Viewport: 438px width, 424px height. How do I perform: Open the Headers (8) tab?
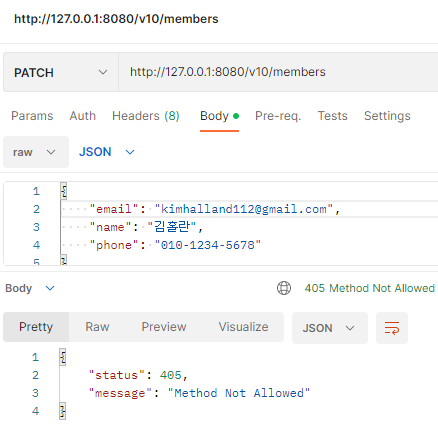[x=146, y=116]
